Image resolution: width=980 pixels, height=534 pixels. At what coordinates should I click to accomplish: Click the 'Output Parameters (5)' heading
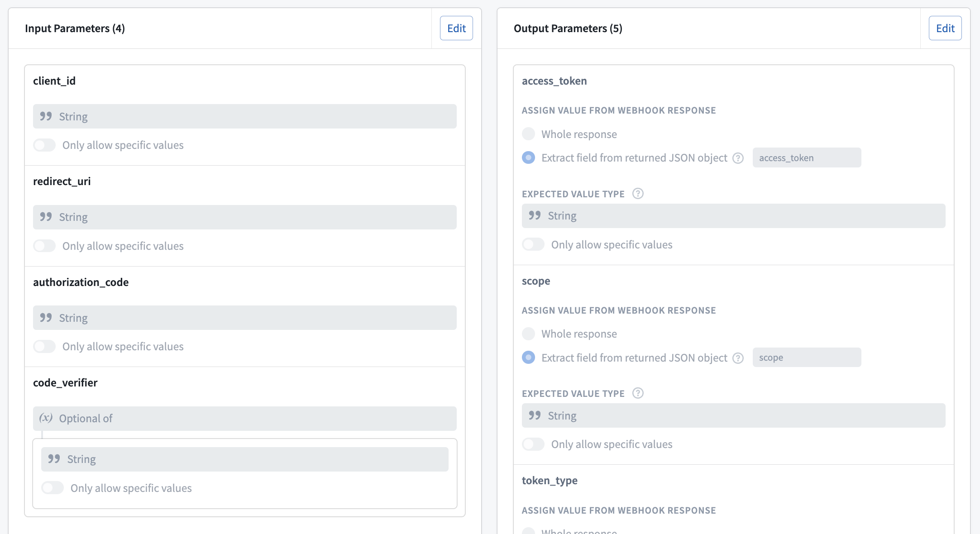coord(568,28)
